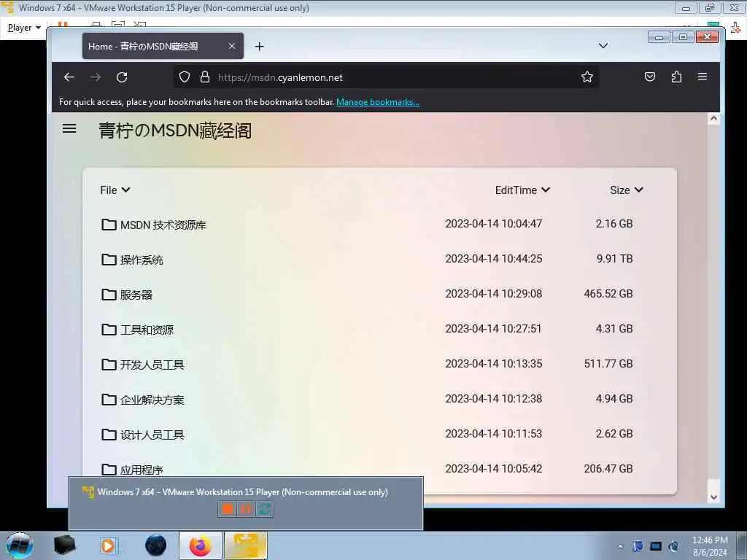The width and height of the screenshot is (747, 560).
Task: Click the restart button in VMware preview
Action: (264, 509)
